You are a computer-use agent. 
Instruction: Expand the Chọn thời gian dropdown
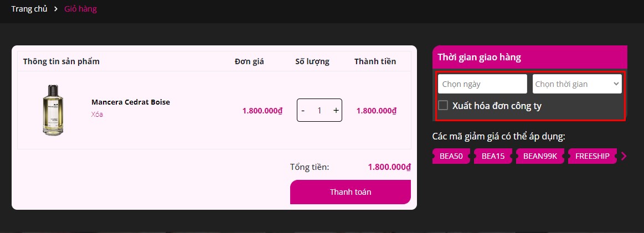(x=576, y=84)
